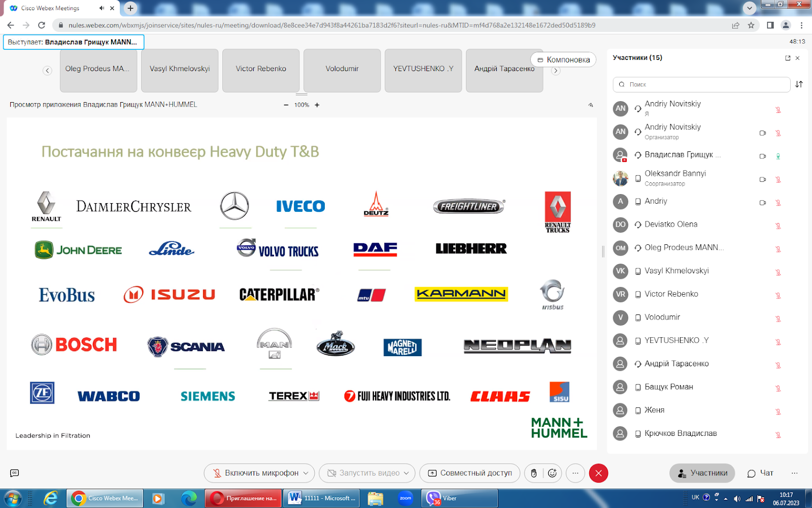Select Oleg Prodeus video thumbnail

point(98,71)
